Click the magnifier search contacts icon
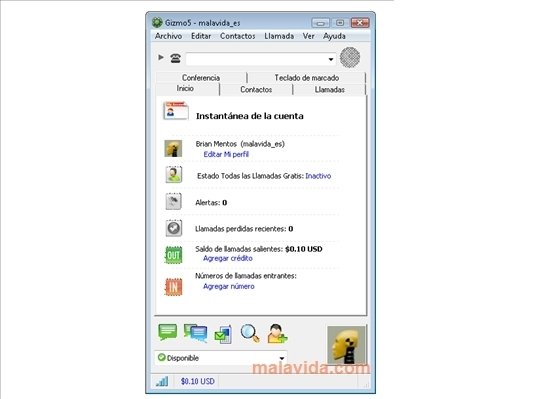Screen dimensions: 550x399 [x=250, y=333]
